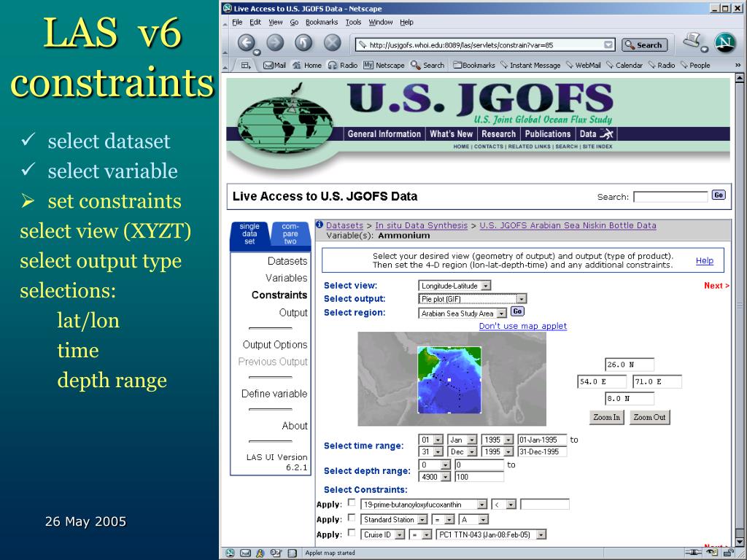Open the Bookmarks folder in personal toolbar
This screenshot has height=560, width=747.
click(x=474, y=65)
